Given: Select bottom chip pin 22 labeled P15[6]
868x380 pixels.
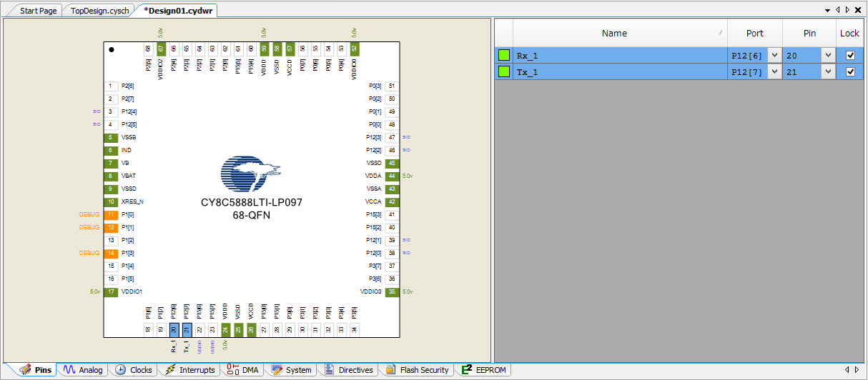Looking at the screenshot, I should point(199,329).
